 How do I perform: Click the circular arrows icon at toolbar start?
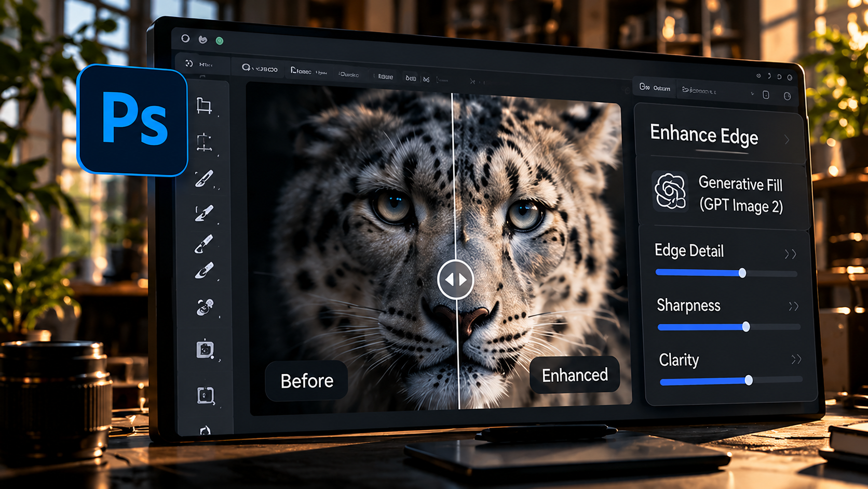(x=189, y=63)
